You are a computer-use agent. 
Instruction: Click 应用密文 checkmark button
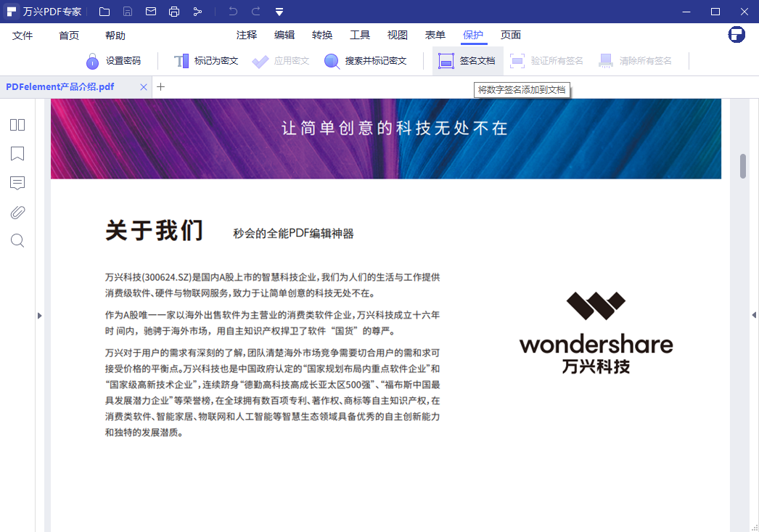click(x=281, y=61)
